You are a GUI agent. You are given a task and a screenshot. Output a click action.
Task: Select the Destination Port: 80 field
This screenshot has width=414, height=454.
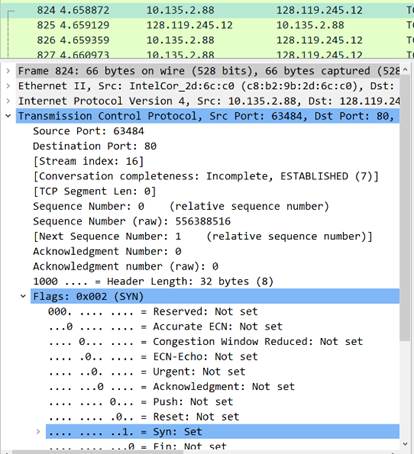point(94,146)
